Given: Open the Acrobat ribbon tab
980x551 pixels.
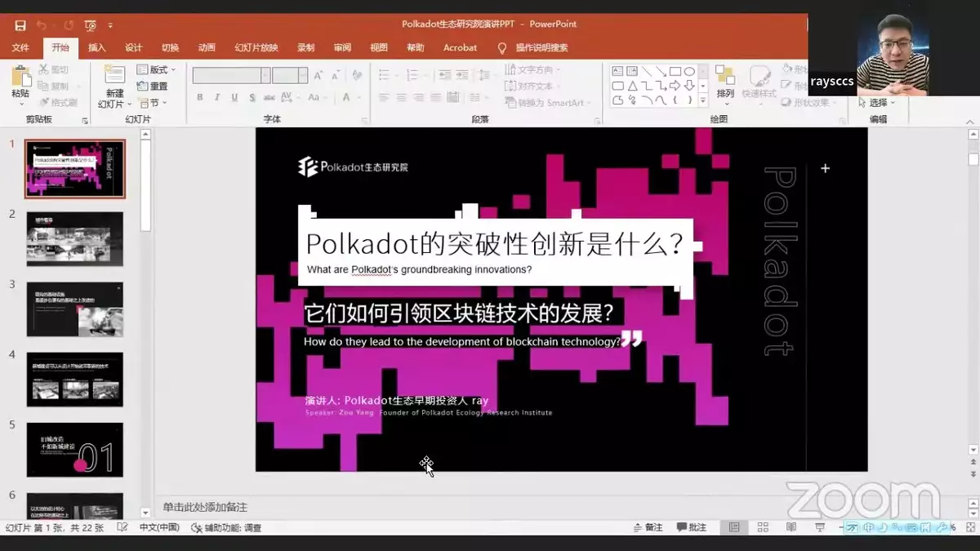Looking at the screenshot, I should pos(460,47).
